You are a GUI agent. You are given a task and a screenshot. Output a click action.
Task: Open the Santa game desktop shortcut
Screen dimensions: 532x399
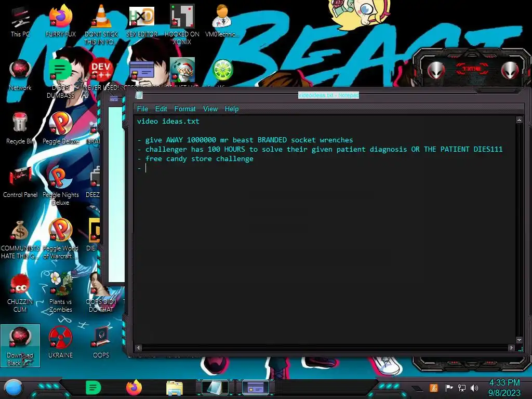(182, 70)
